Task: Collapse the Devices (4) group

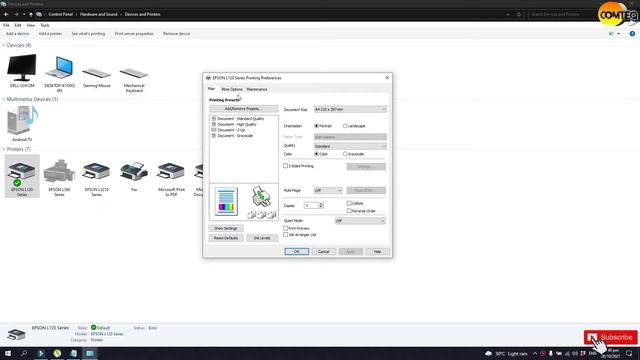Action: coord(4,45)
